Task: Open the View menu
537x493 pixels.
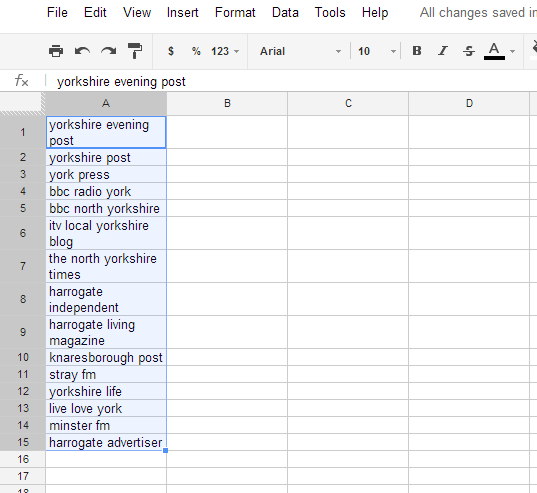Action: click(x=137, y=13)
